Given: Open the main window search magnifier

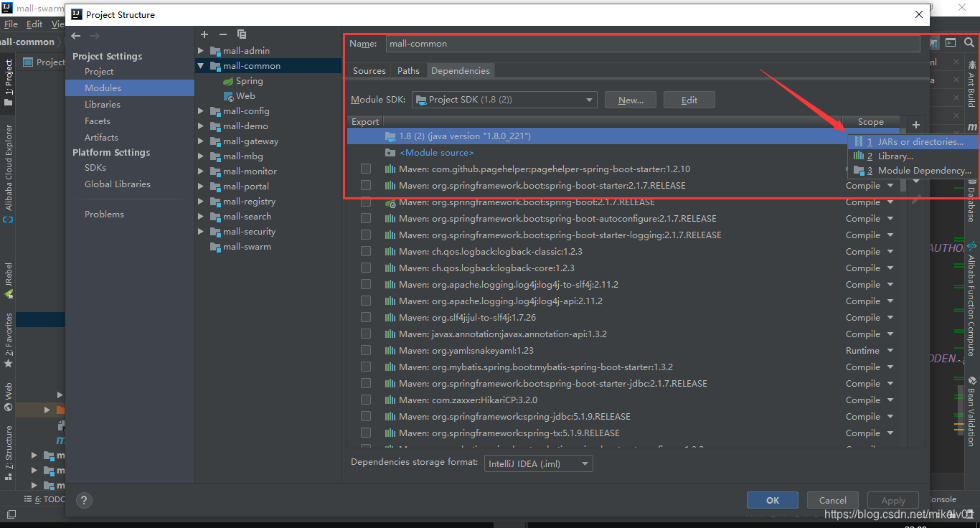Looking at the screenshot, I should coord(969,42).
